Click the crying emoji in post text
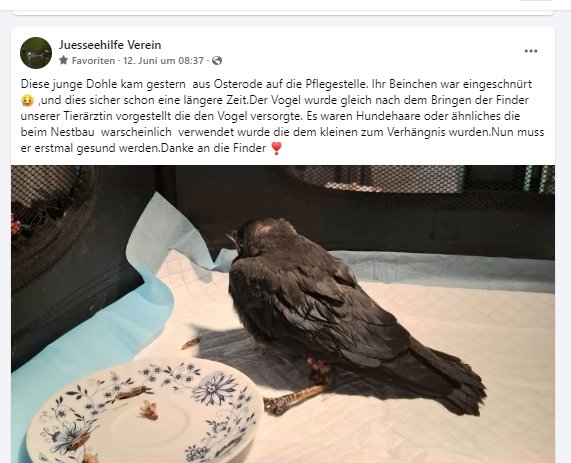 tap(27, 100)
